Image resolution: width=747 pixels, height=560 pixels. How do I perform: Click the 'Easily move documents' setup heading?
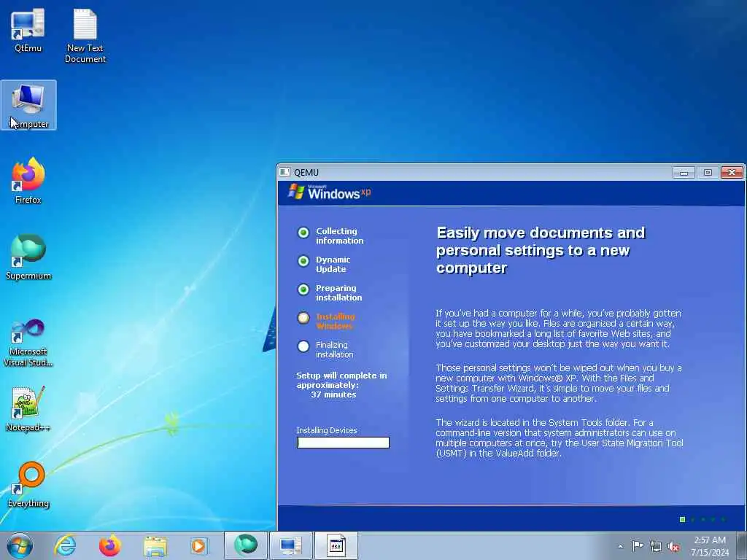click(x=541, y=251)
